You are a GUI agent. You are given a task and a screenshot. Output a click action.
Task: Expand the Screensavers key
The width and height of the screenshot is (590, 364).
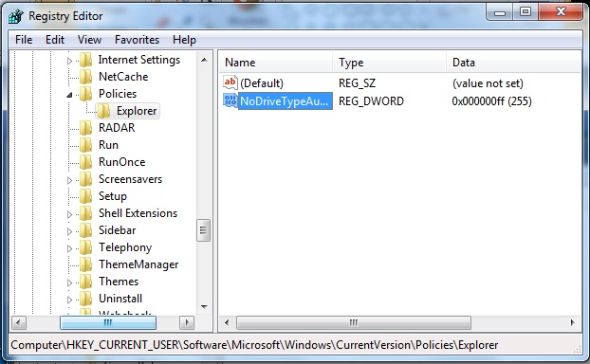[x=69, y=180]
